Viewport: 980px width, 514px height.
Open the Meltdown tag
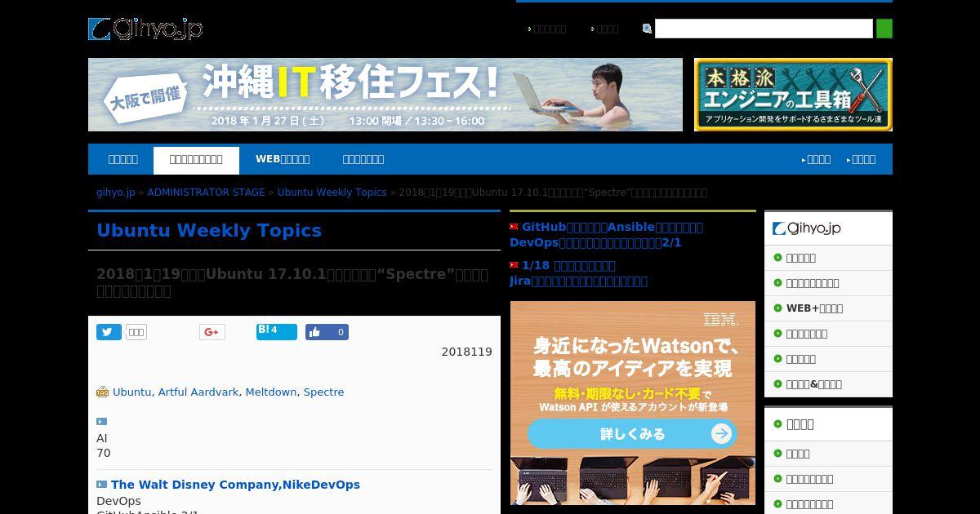[x=271, y=392]
